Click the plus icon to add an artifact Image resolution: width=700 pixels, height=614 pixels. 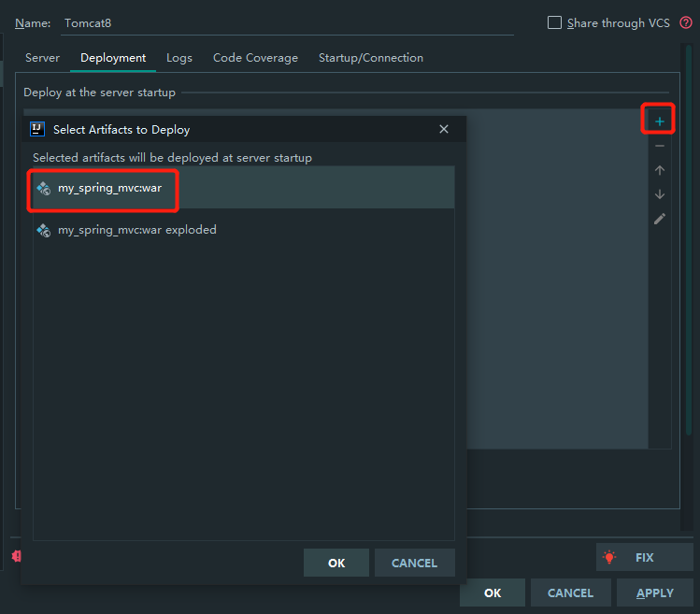pos(659,121)
